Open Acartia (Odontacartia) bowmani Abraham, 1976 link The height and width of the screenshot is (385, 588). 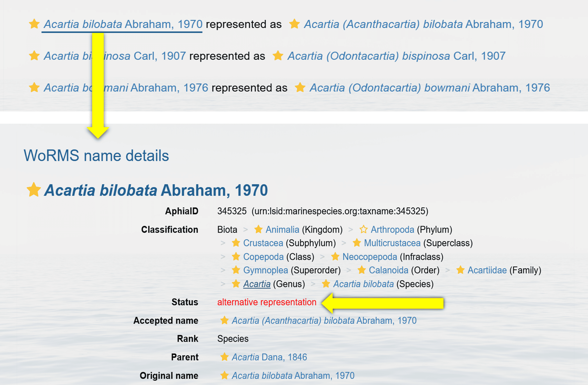(430, 88)
